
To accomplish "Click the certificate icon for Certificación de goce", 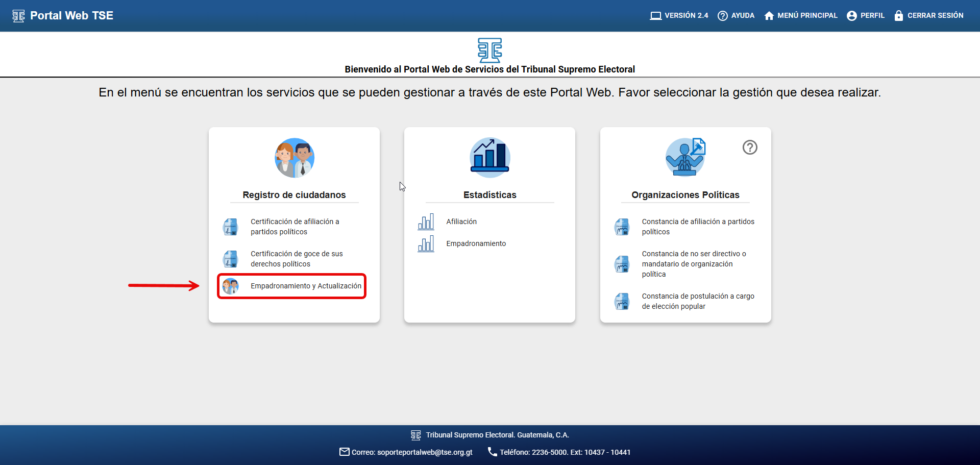I will point(230,259).
